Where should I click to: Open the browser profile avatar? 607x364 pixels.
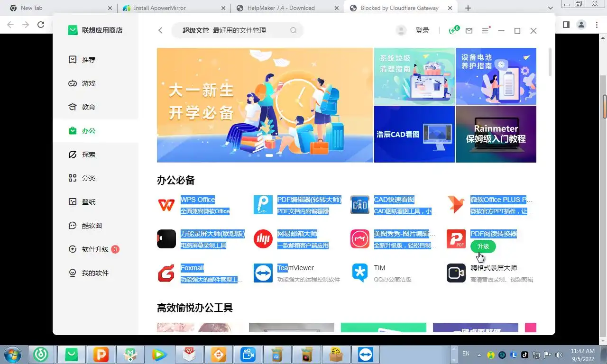click(x=581, y=25)
